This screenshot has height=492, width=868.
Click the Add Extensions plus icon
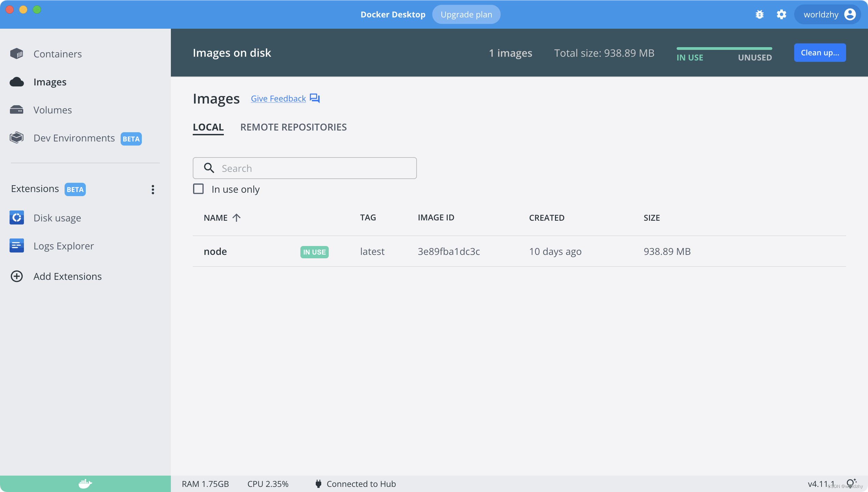click(x=16, y=276)
